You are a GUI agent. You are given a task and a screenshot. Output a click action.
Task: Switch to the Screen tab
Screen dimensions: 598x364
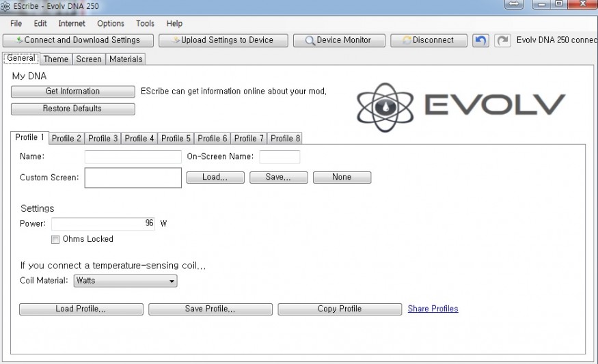click(89, 59)
